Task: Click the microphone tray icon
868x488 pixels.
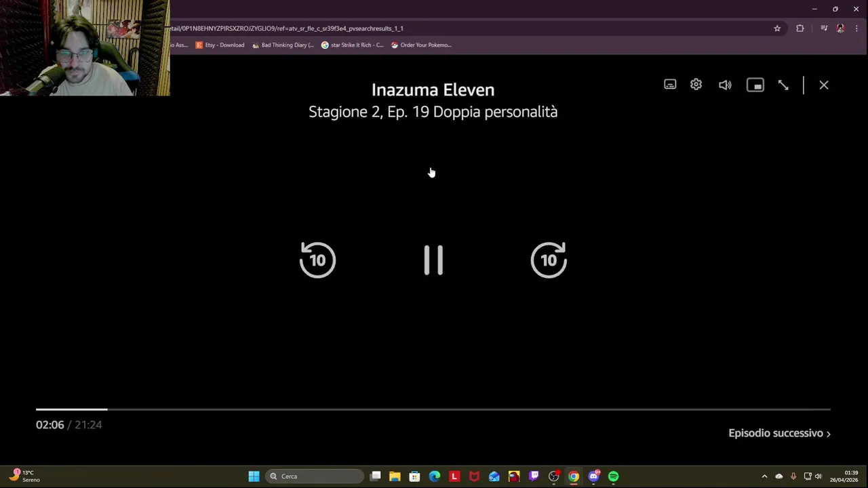Action: coord(793,476)
